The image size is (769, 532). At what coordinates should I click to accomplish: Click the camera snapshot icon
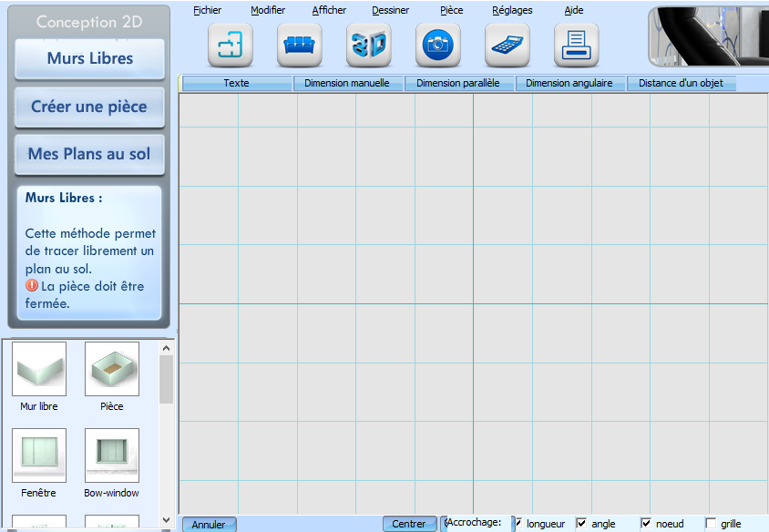pos(438,46)
